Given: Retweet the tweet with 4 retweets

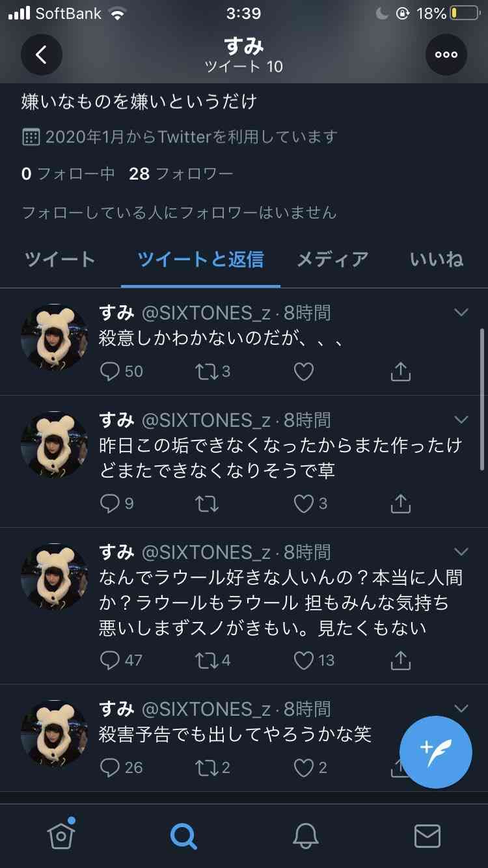Looking at the screenshot, I should (x=206, y=660).
